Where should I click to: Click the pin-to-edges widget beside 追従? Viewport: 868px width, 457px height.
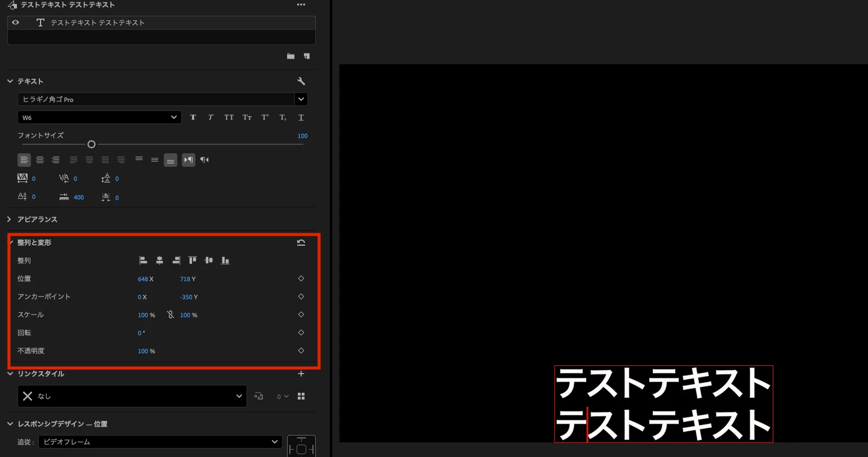tap(301, 446)
